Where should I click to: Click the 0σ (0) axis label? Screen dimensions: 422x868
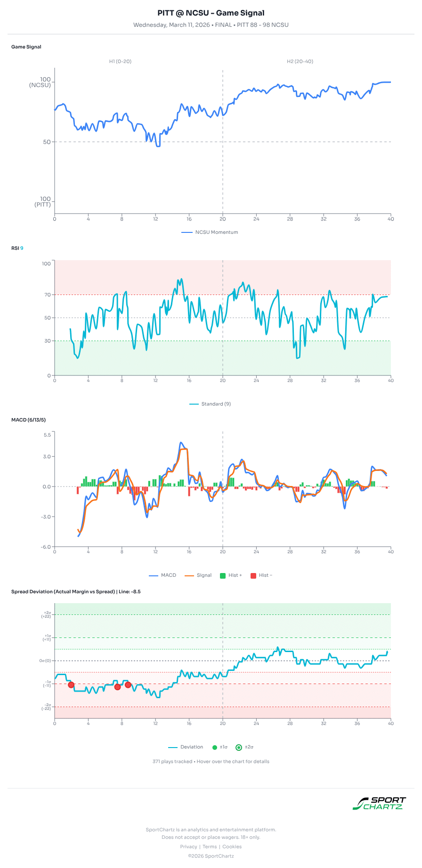[x=45, y=661]
